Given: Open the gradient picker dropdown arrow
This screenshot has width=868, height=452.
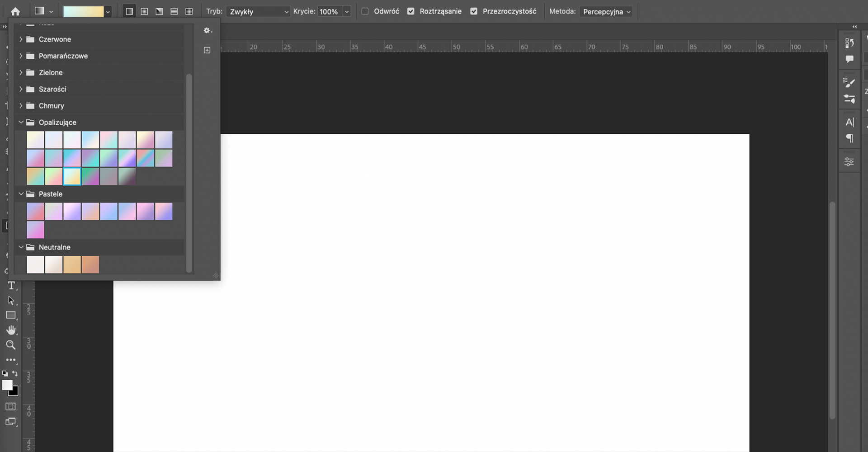Looking at the screenshot, I should coord(108,12).
